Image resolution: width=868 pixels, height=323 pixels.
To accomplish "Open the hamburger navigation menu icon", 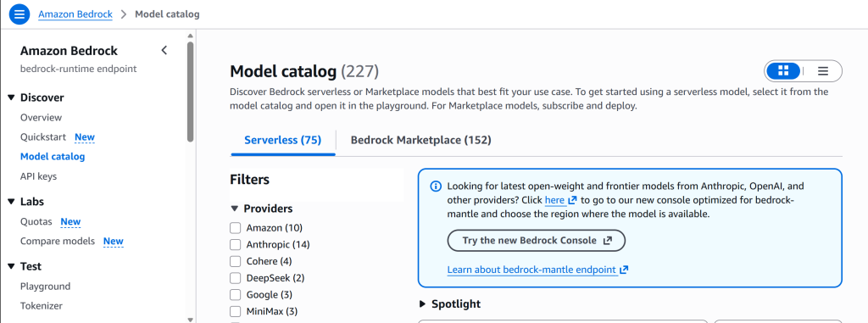I will (x=19, y=14).
